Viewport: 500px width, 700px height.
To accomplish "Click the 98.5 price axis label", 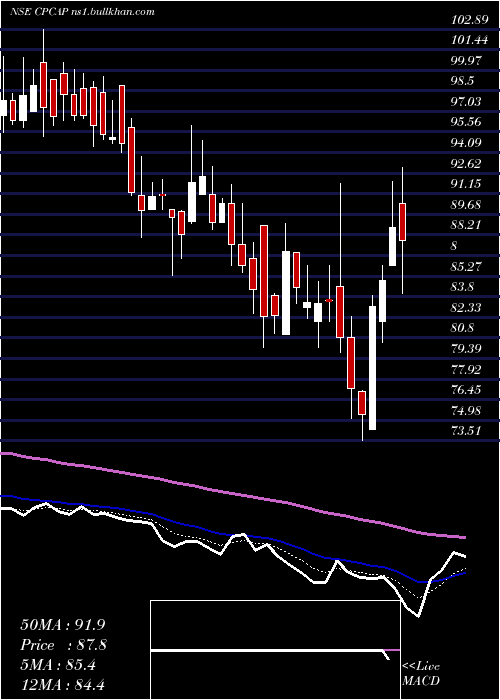I will pyautogui.click(x=463, y=81).
